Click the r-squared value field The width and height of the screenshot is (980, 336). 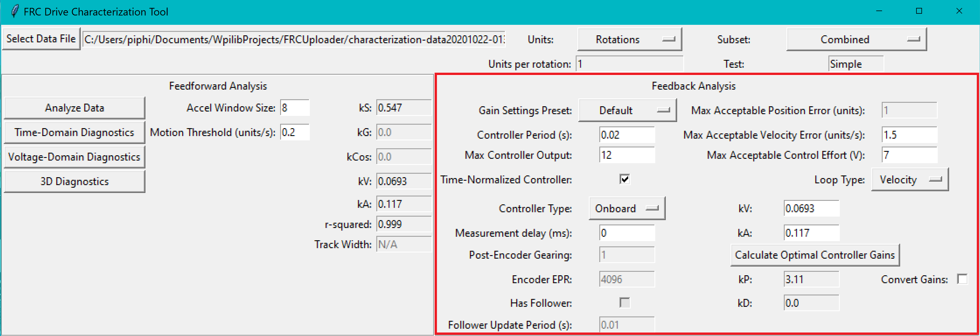(404, 224)
